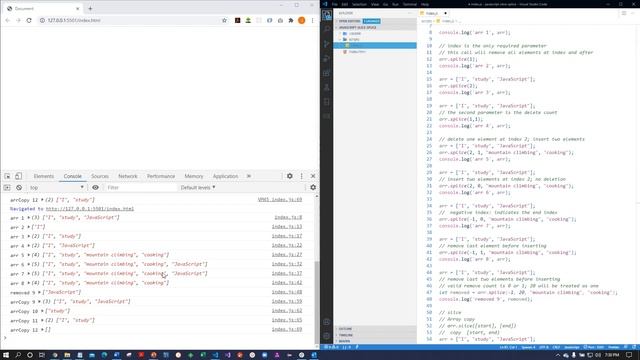Click the DevTools inspect element icon
The width and height of the screenshot is (640, 360).
tap(7, 176)
